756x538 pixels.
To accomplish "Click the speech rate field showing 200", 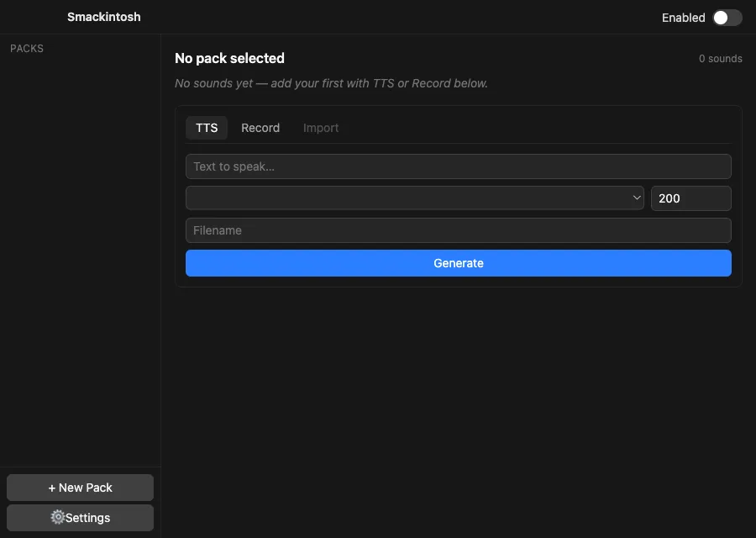I will coord(691,198).
